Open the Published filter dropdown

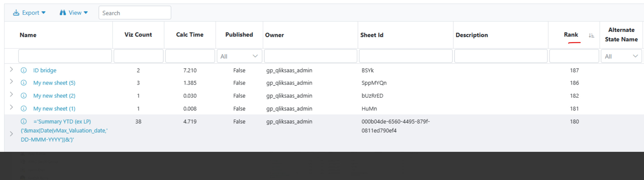[x=239, y=56]
